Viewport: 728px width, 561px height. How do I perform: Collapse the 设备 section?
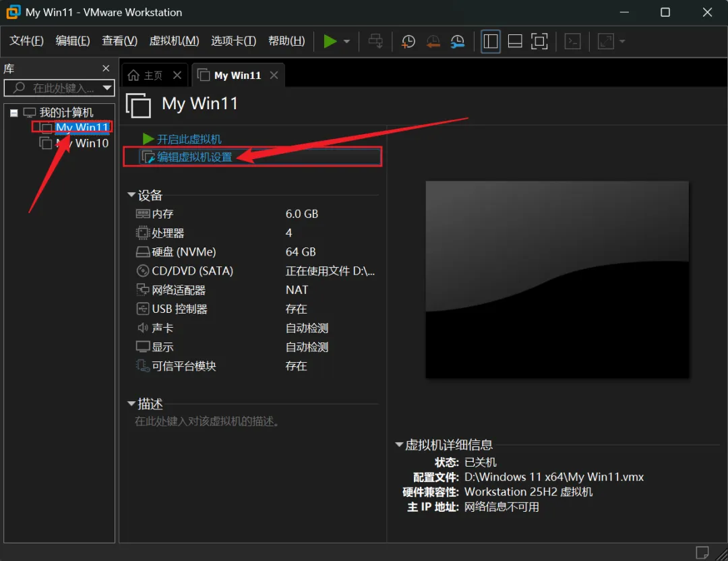coord(131,195)
